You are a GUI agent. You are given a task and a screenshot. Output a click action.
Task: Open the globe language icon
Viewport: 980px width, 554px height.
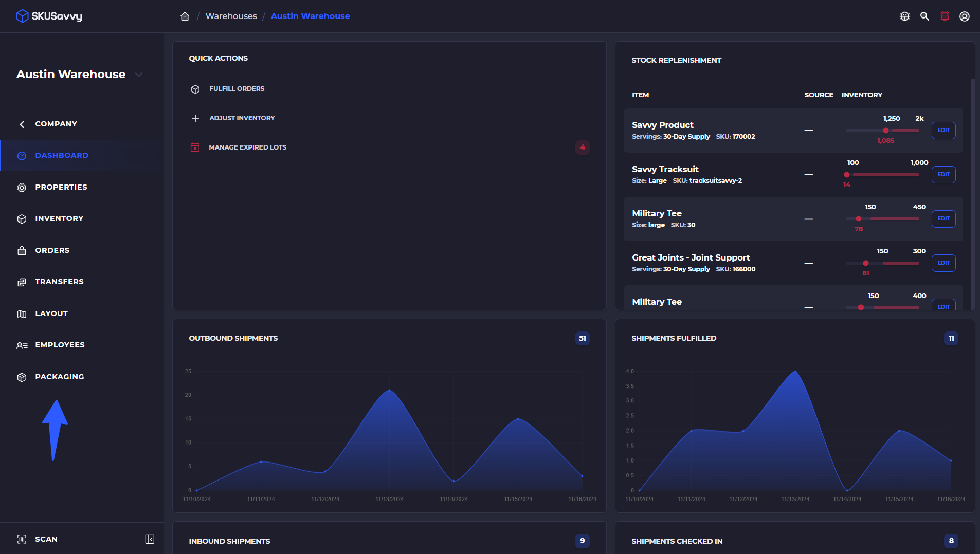click(x=905, y=16)
